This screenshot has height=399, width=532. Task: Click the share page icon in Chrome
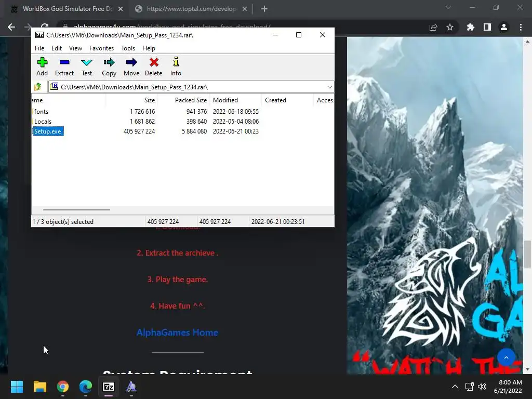[x=433, y=28]
